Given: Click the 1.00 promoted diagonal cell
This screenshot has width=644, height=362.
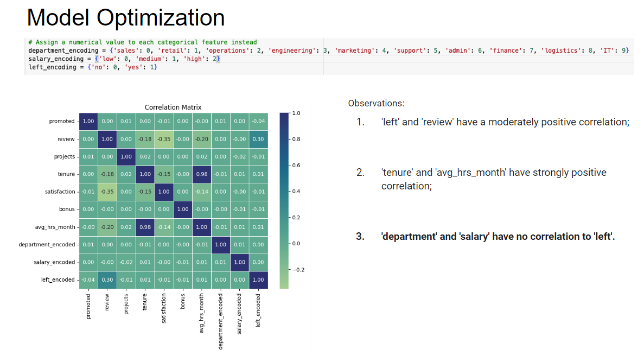Looking at the screenshot, I should click(x=88, y=121).
